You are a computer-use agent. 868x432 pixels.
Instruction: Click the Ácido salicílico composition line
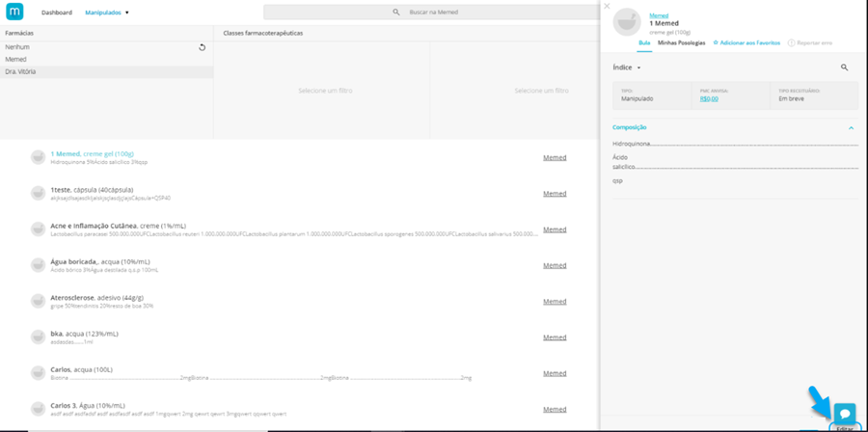click(735, 162)
